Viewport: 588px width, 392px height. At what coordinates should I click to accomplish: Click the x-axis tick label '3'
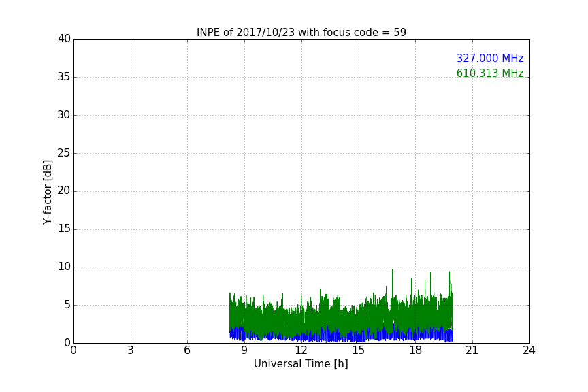pyautogui.click(x=131, y=350)
